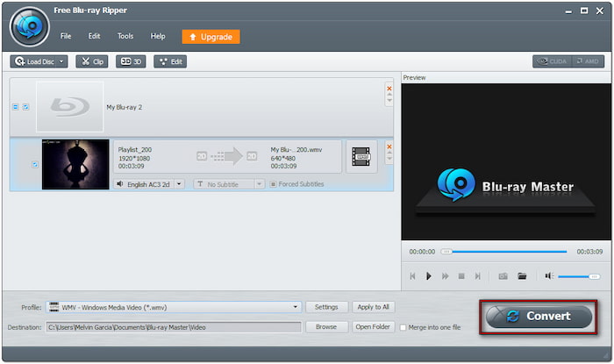
Task: Enable Merge into one file
Action: [x=403, y=327]
